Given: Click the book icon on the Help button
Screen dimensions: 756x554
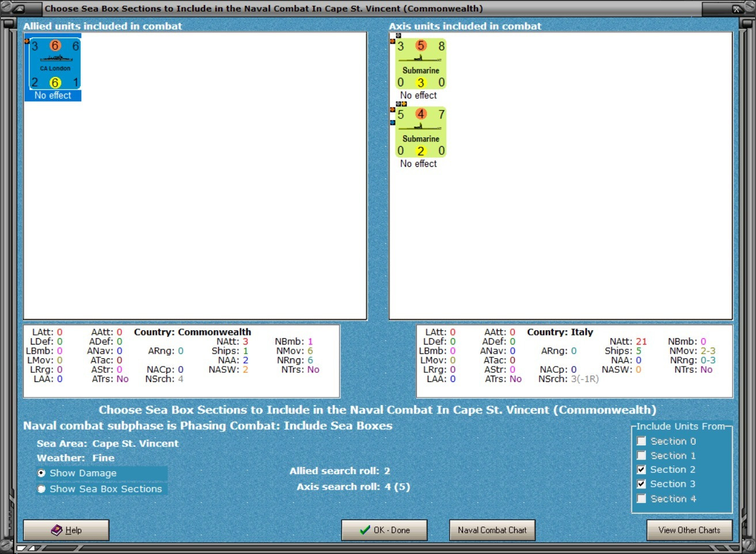Looking at the screenshot, I should click(x=56, y=530).
